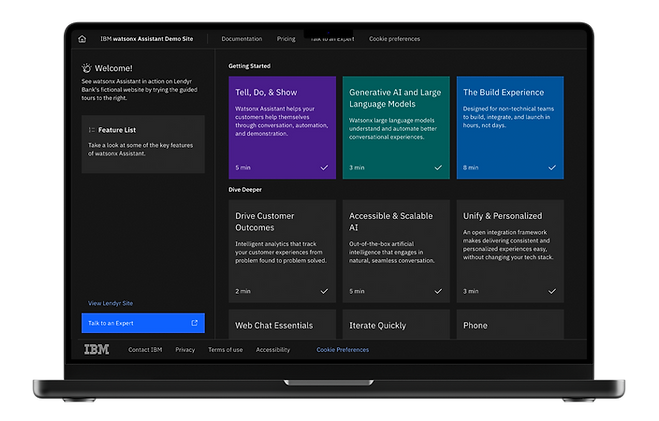Open the Web Chat Essentials card

(x=282, y=325)
